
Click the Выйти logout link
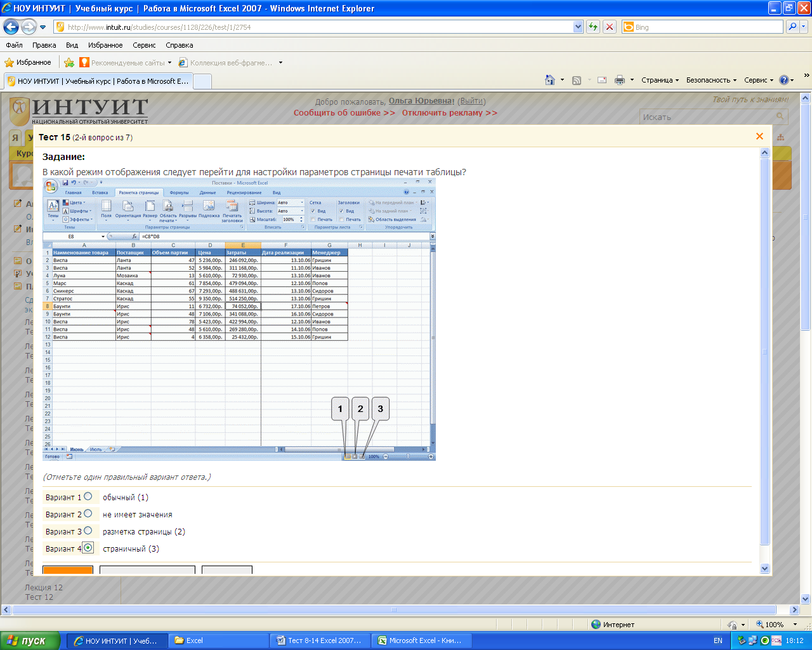pyautogui.click(x=471, y=101)
